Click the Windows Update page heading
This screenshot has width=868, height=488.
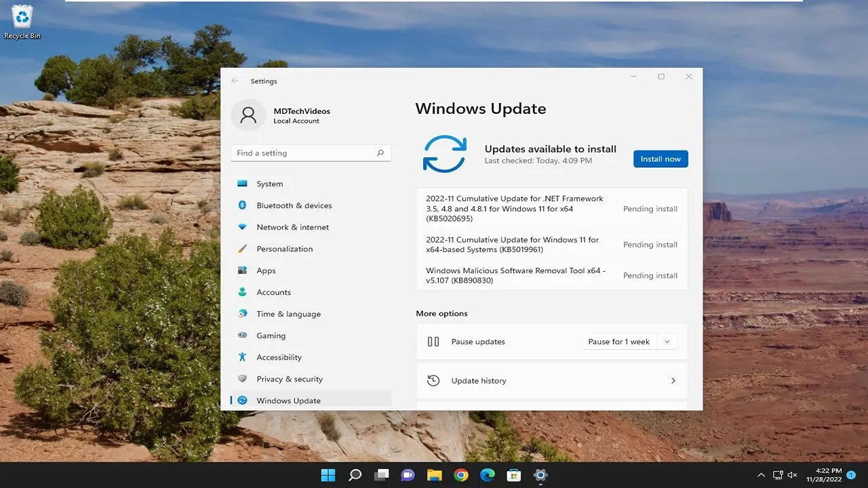[x=481, y=109]
